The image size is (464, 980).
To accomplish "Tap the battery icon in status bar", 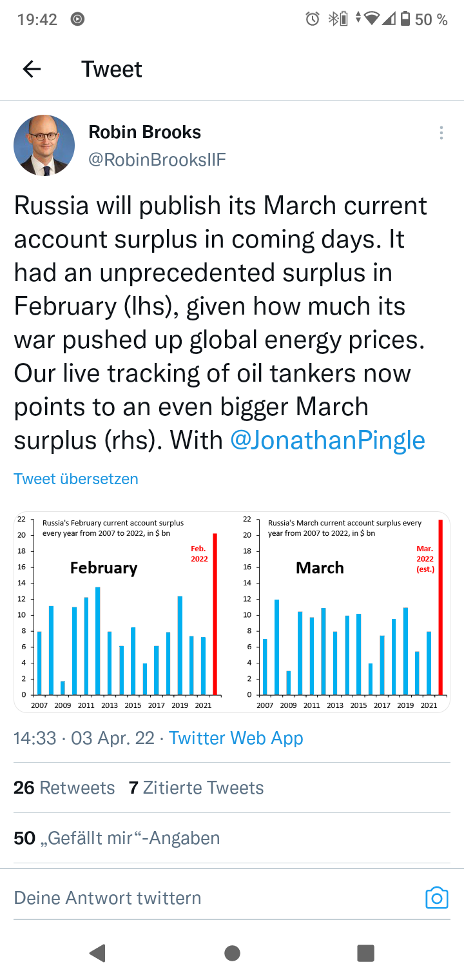I will (405, 19).
